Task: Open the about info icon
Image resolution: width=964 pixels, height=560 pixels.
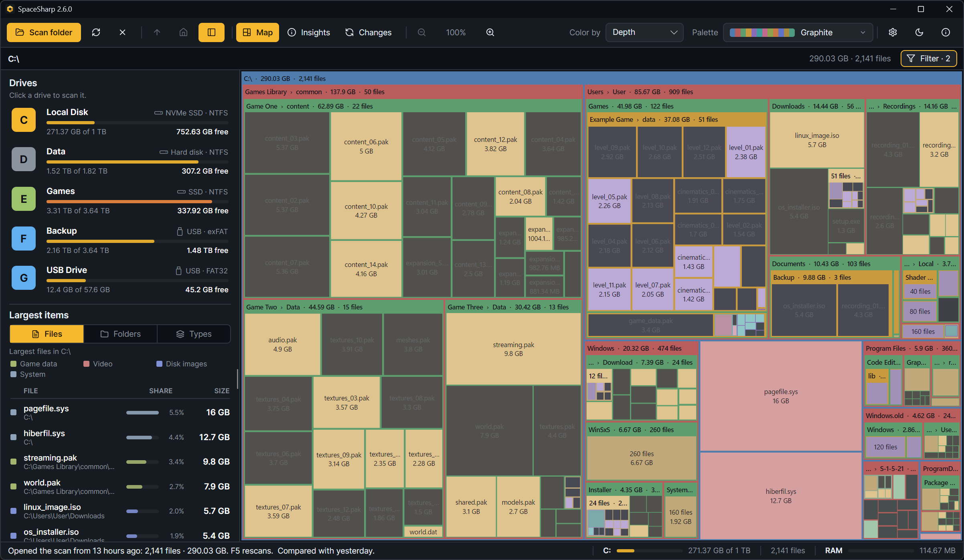Action: point(946,32)
